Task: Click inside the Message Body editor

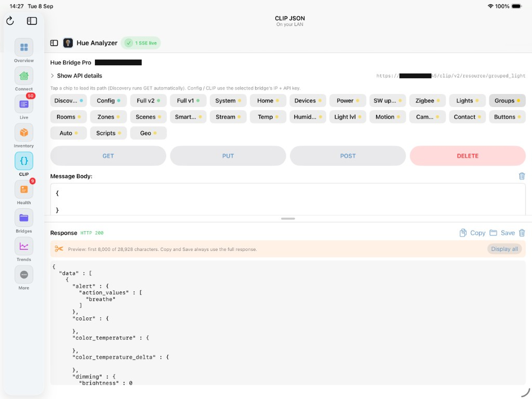Action: click(x=288, y=199)
